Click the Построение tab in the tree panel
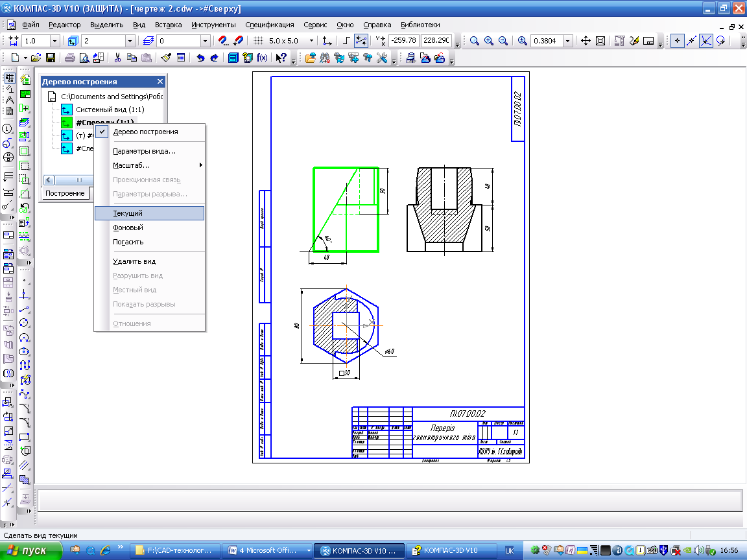Image resolution: width=747 pixels, height=560 pixels. (65, 193)
